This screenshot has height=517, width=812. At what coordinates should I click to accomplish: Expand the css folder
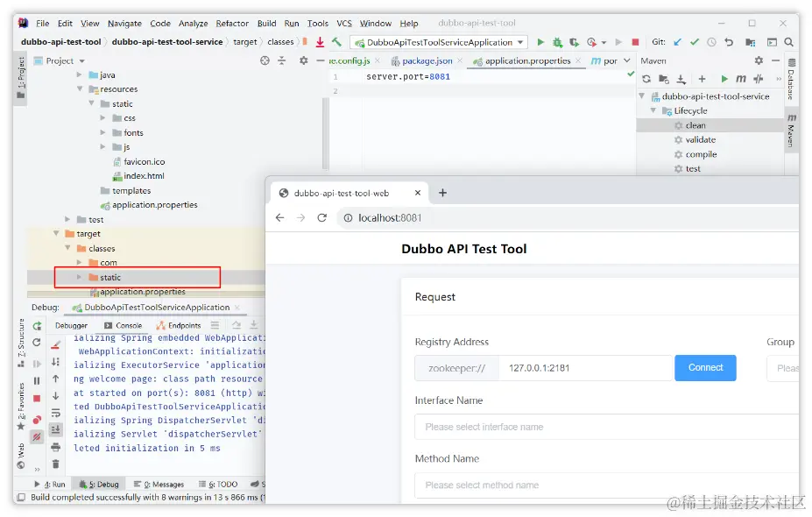[102, 118]
